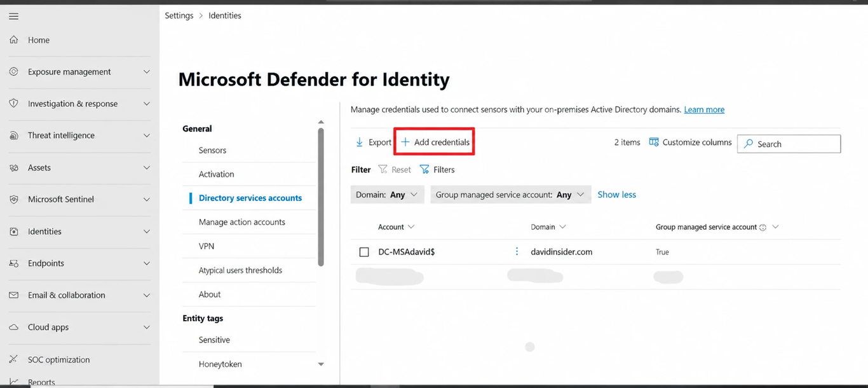
Task: Expand the Endpoints chevron
Action: (147, 263)
